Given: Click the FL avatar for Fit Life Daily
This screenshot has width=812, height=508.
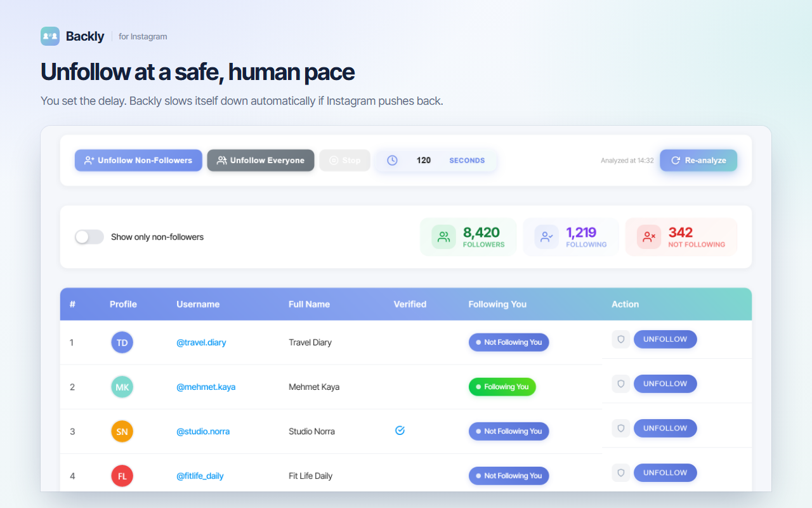Looking at the screenshot, I should pos(122,476).
